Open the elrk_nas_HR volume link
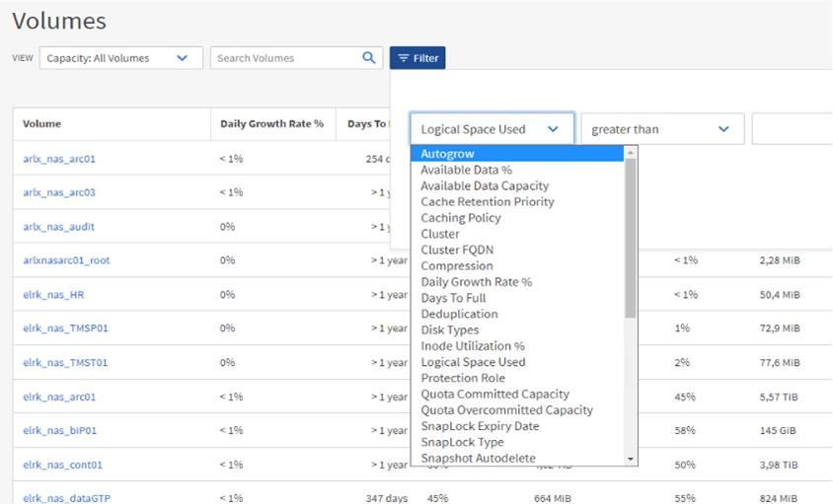Image resolution: width=833 pixels, height=504 pixels. 54,295
